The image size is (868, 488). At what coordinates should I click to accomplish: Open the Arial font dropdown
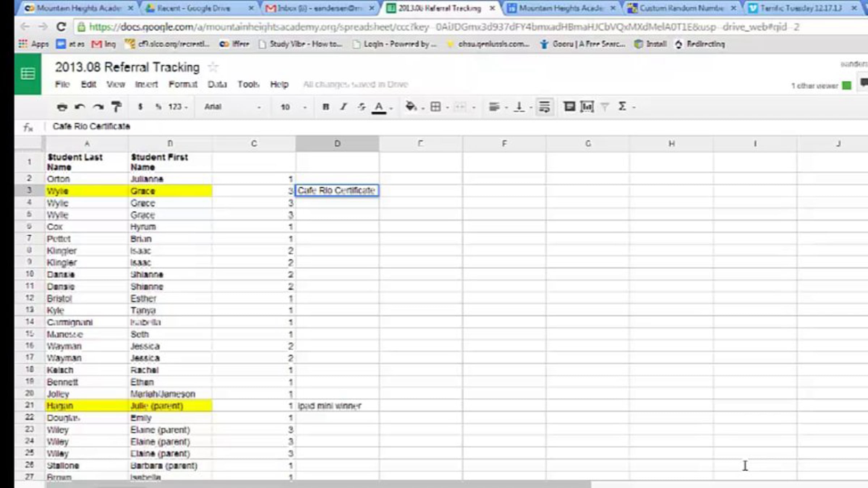(232, 107)
